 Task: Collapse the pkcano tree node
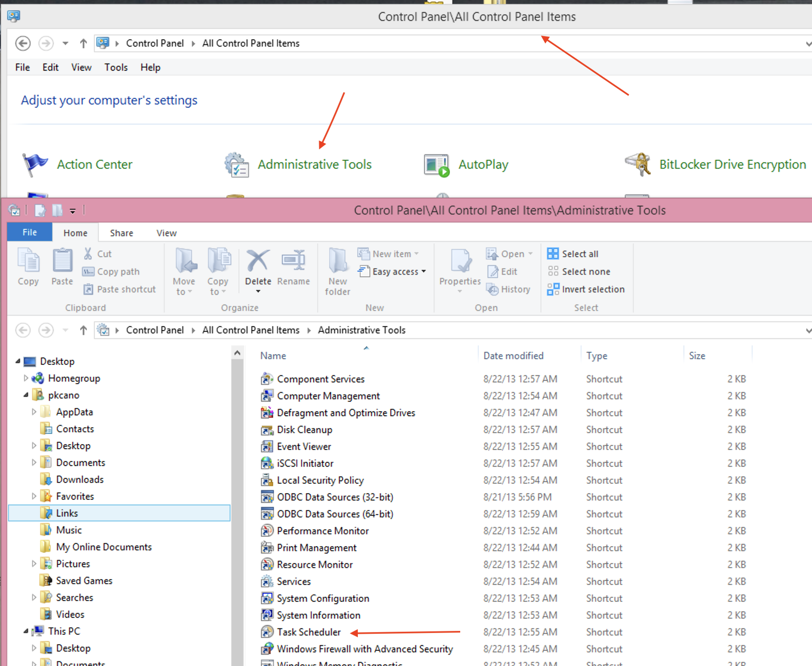[x=26, y=395]
